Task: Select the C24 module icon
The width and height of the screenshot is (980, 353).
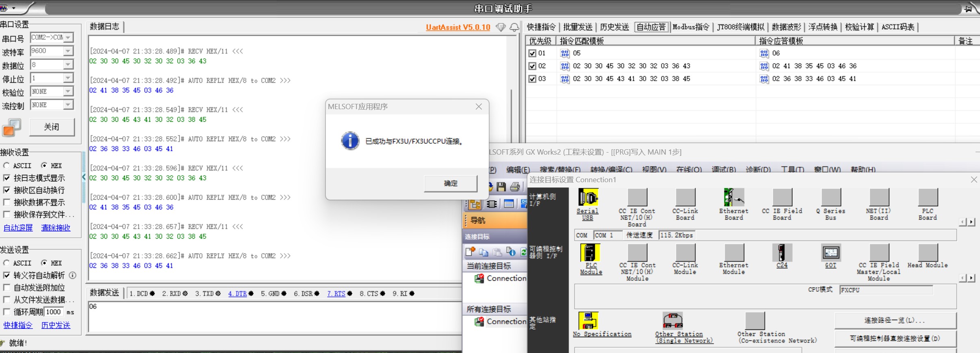Action: pyautogui.click(x=782, y=252)
